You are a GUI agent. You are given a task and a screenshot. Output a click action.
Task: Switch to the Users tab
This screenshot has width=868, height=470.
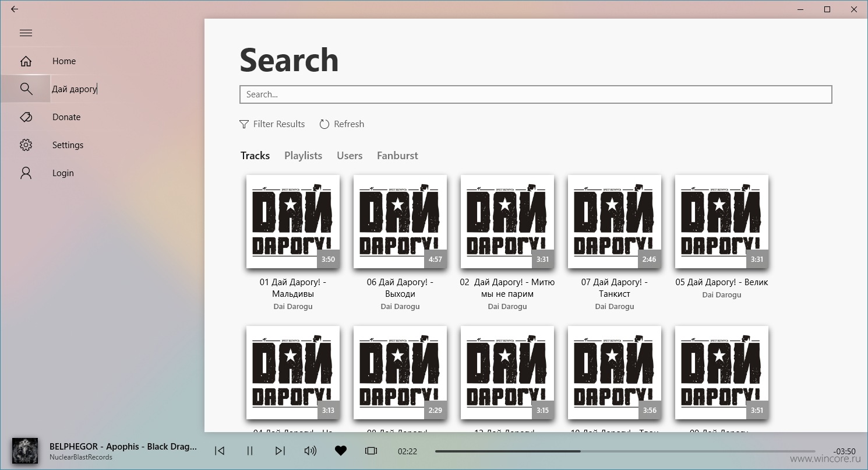(350, 156)
